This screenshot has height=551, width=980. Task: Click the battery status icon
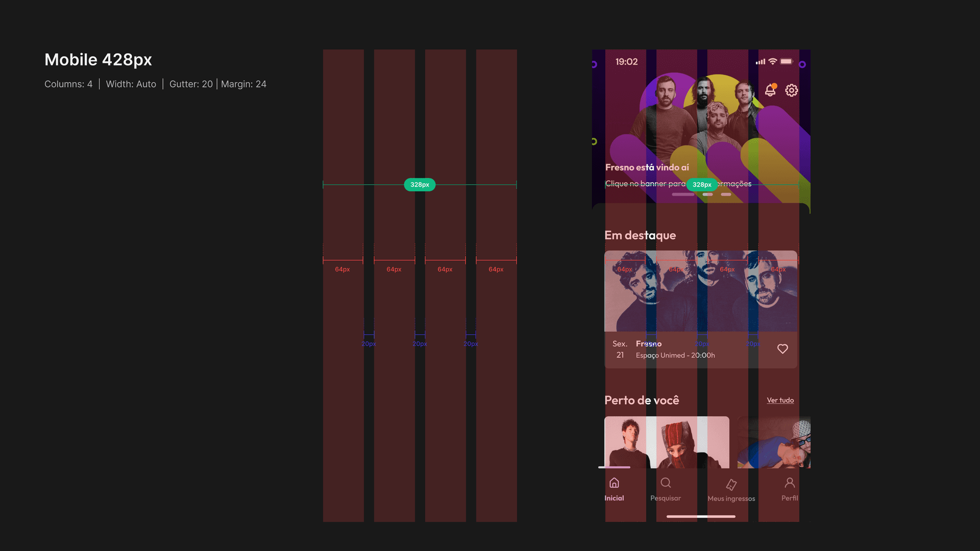coord(786,62)
